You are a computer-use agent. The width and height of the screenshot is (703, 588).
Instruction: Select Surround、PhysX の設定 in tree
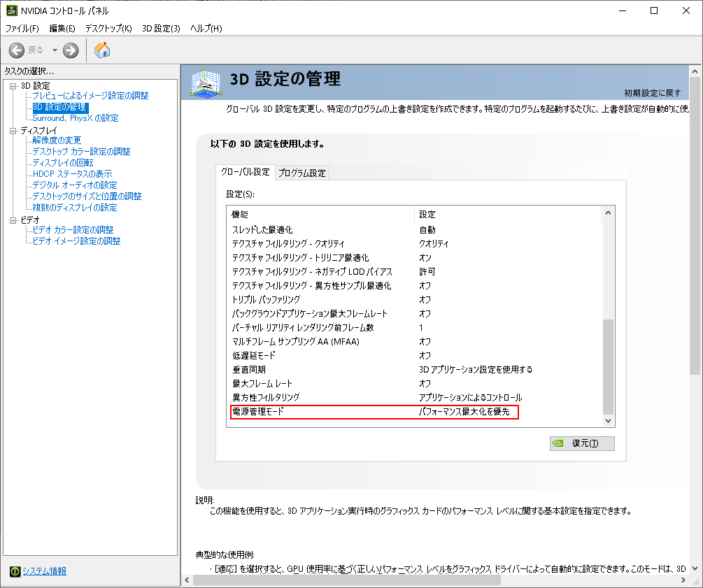(x=76, y=118)
